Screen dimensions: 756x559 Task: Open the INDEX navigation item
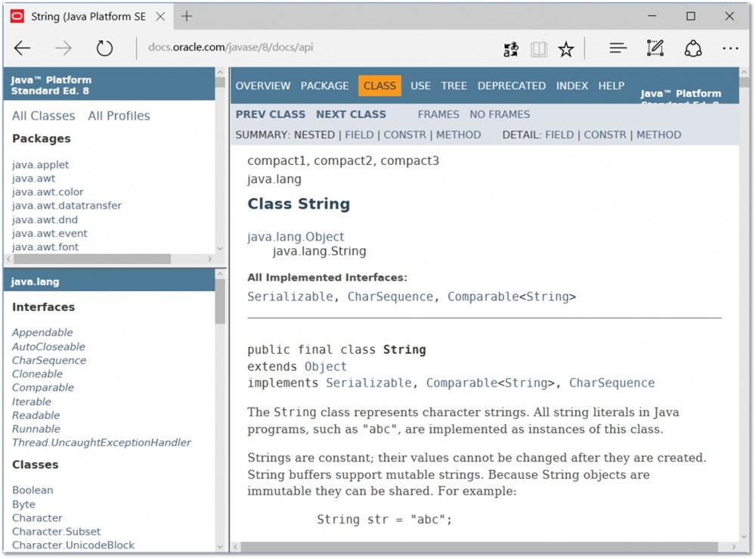tap(572, 85)
